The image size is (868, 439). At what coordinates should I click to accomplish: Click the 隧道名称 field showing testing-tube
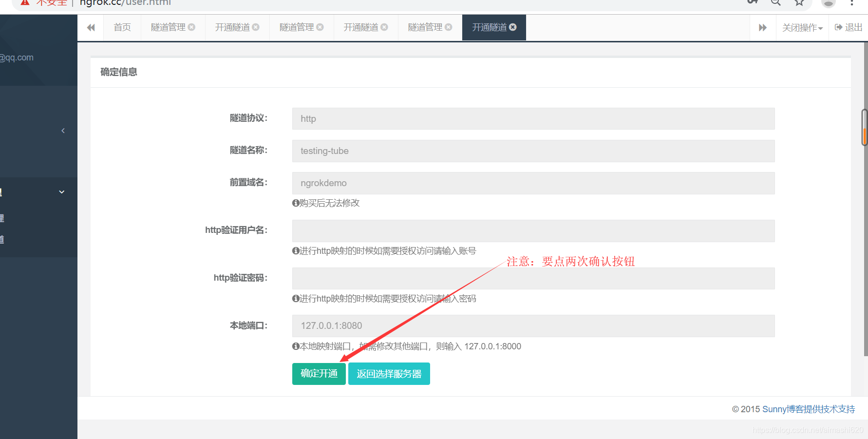point(533,151)
